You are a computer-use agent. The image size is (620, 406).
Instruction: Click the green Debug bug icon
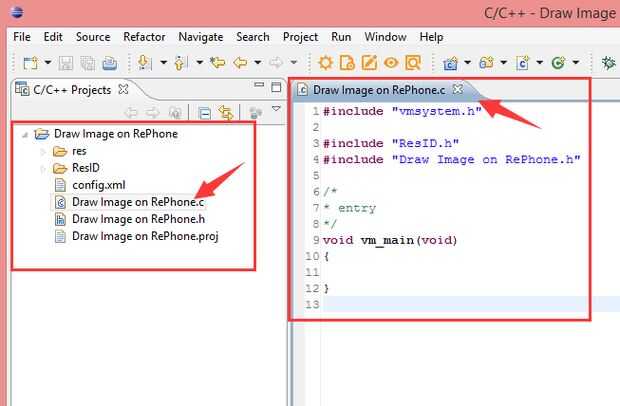click(x=609, y=63)
